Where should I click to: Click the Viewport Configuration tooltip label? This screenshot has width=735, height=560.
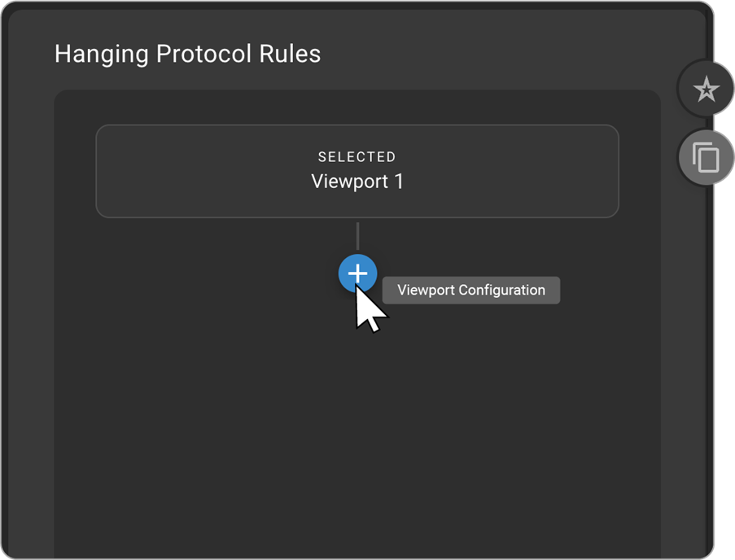pyautogui.click(x=470, y=291)
